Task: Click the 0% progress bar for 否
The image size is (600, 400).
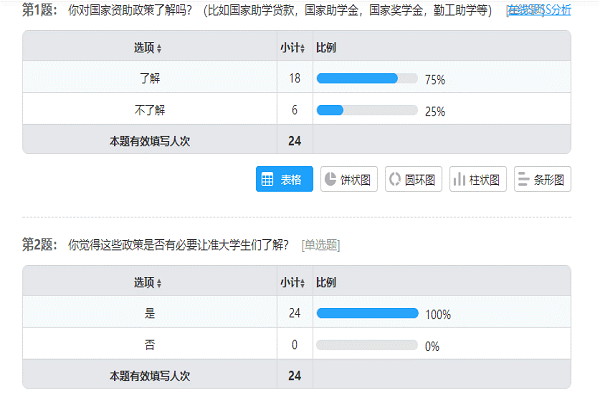Action: click(366, 346)
